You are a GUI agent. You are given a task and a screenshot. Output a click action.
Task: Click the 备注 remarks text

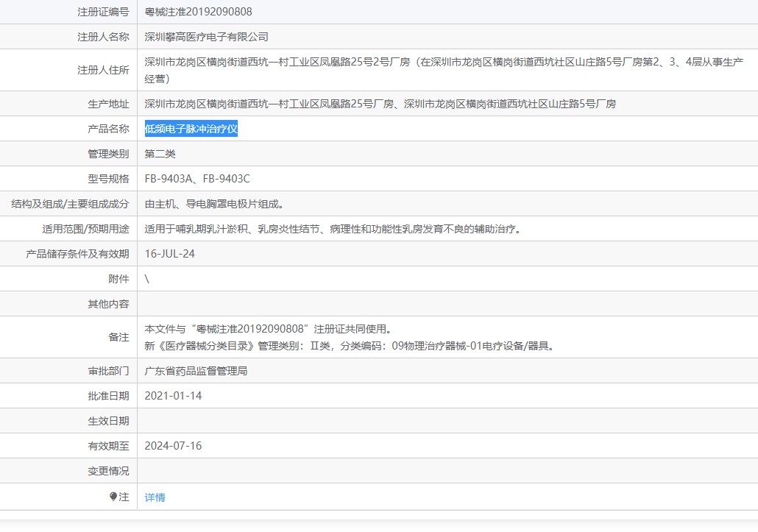pos(349,338)
